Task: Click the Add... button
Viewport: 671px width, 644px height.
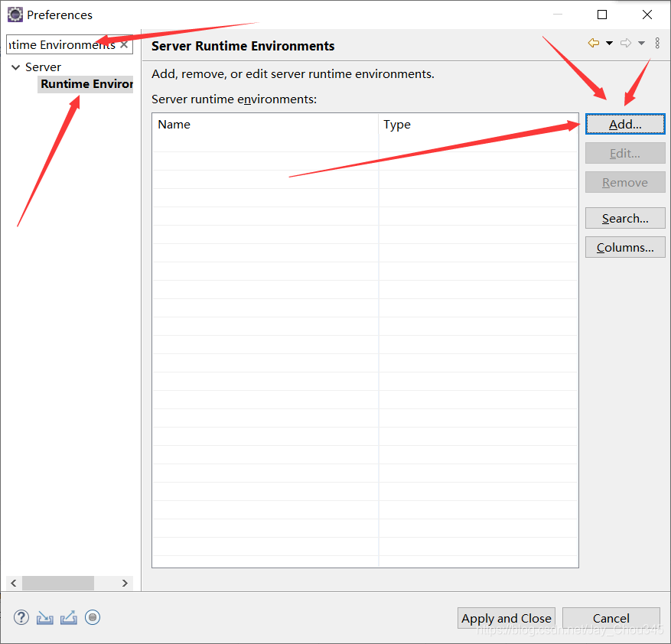Action: [x=625, y=124]
